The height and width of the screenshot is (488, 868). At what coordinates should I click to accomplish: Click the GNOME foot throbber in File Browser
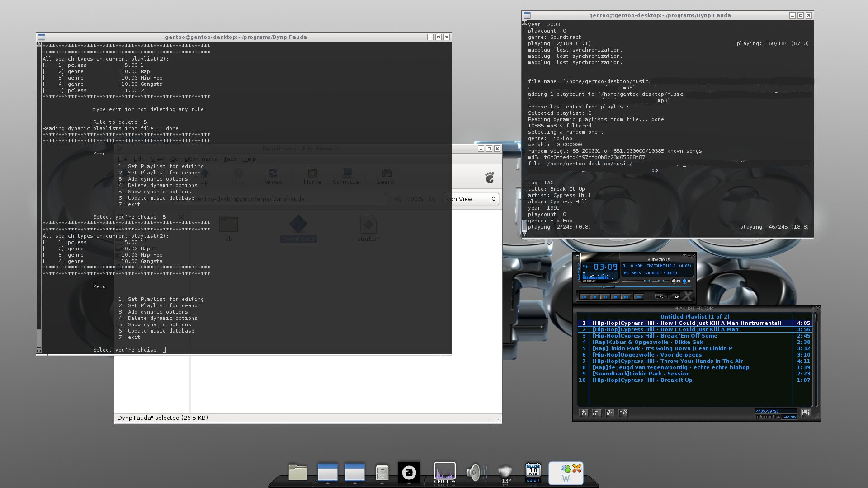tap(490, 178)
